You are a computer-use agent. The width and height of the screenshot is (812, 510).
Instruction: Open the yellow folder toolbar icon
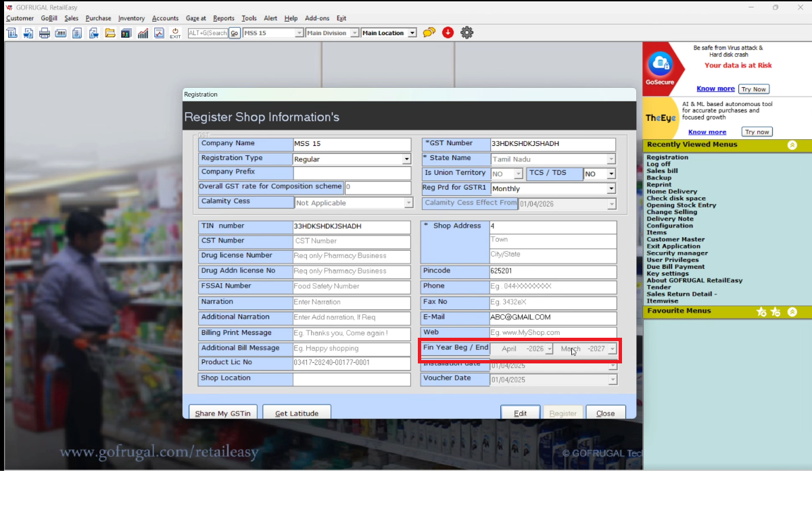110,33
